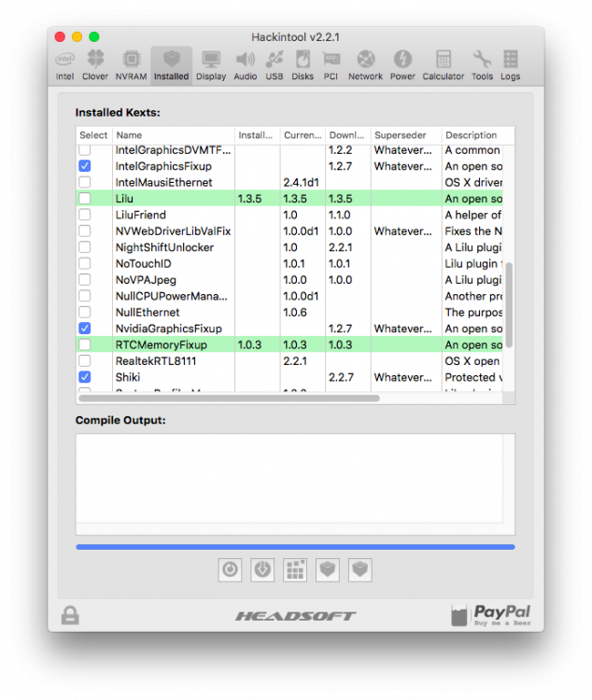592x700 pixels.
Task: Click the fourth bottom shield button
Action: tap(328, 569)
